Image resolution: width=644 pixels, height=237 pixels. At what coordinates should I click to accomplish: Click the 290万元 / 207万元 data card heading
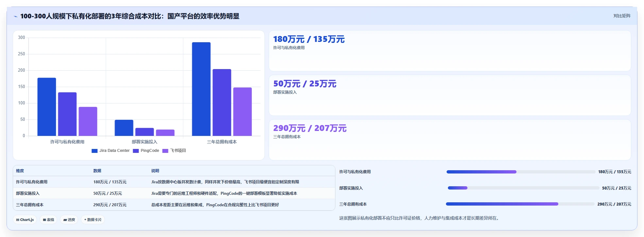[x=310, y=128]
